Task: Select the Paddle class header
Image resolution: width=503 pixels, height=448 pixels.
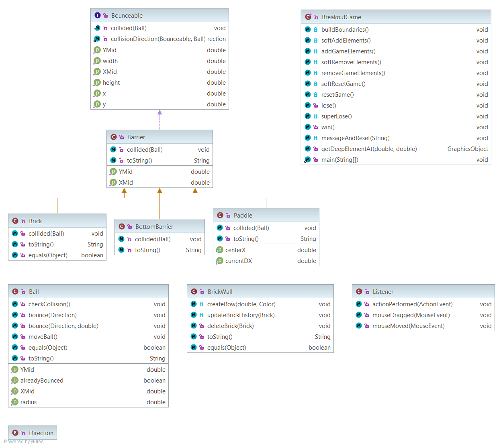Action: pyautogui.click(x=266, y=215)
